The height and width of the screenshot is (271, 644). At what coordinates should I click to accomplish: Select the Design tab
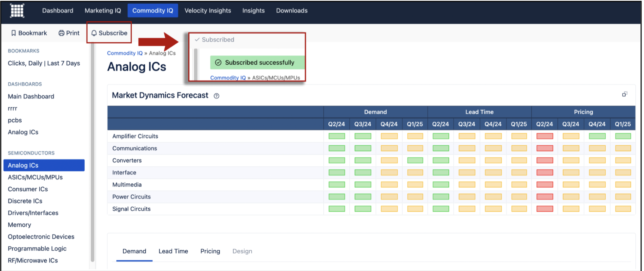242,251
